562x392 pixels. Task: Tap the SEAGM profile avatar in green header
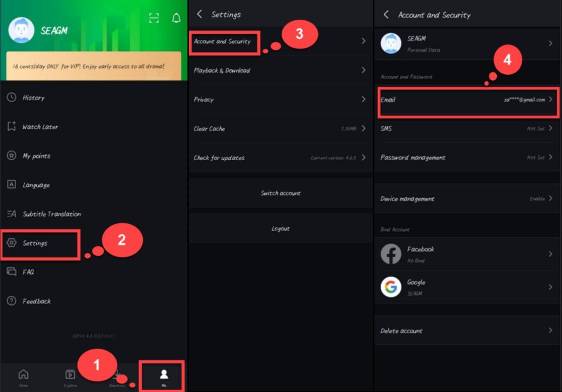click(x=21, y=30)
